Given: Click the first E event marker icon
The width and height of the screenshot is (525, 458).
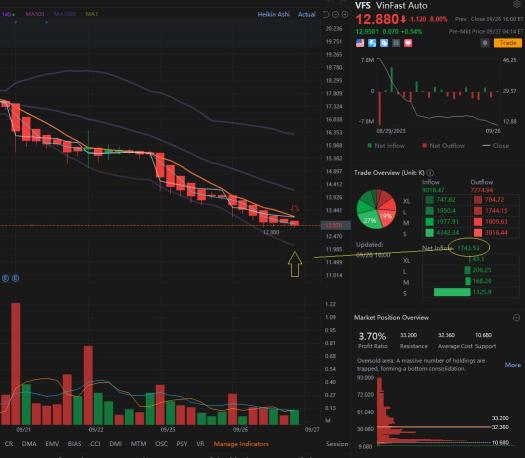Looking at the screenshot, I should tap(5, 278).
